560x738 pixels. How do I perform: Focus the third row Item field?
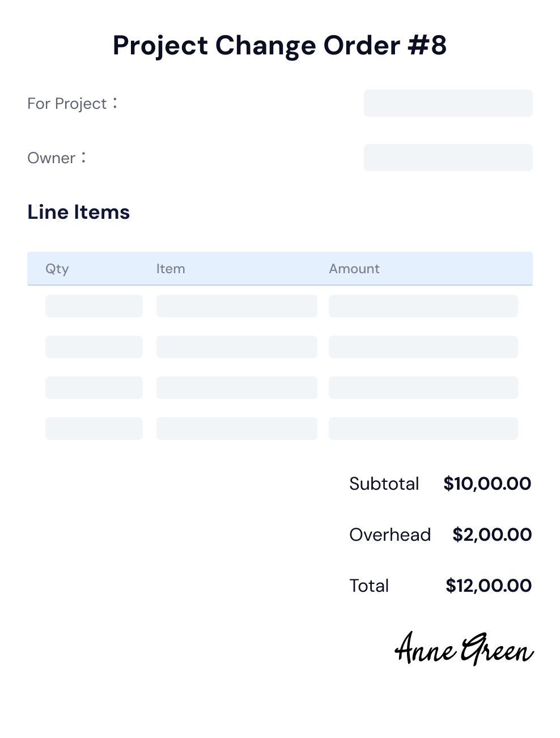(x=237, y=388)
